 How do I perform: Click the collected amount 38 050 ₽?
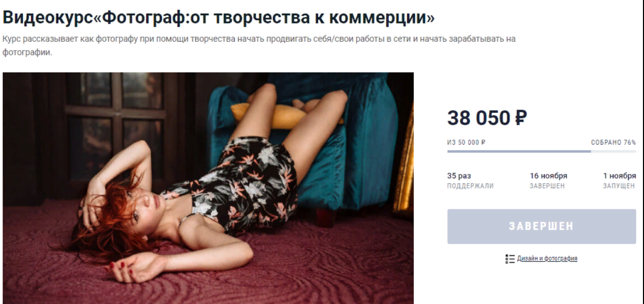coord(486,119)
